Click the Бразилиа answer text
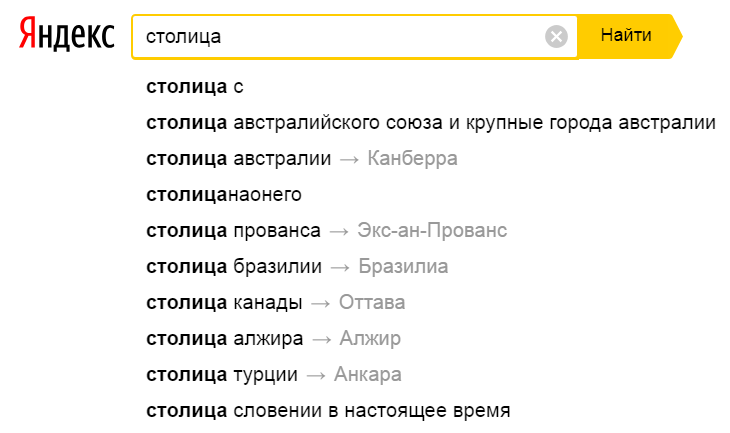Viewport: 730px width, 433px height. coord(403,266)
